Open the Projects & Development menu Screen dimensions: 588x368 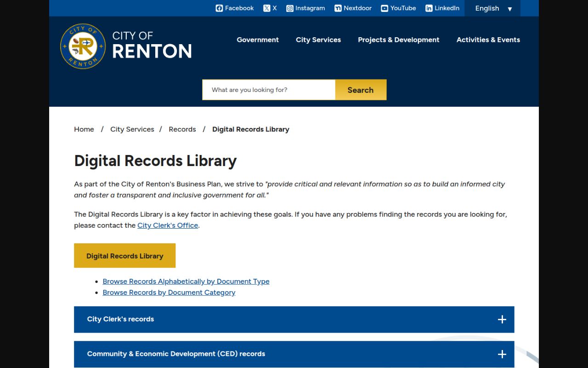pyautogui.click(x=399, y=40)
